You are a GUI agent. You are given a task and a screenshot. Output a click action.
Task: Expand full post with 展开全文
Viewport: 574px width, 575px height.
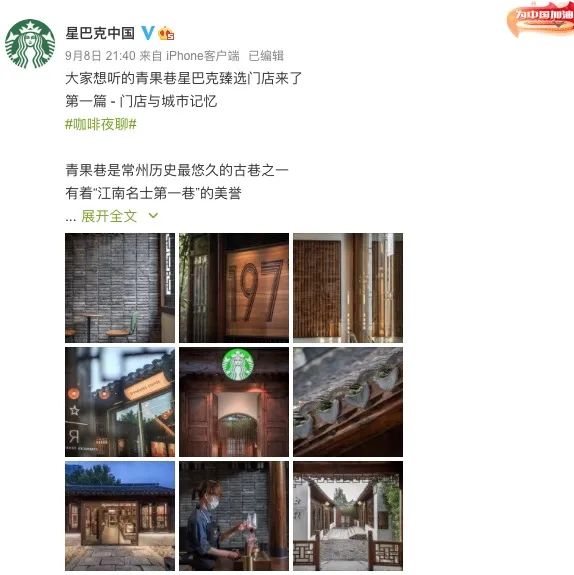pyautogui.click(x=109, y=216)
